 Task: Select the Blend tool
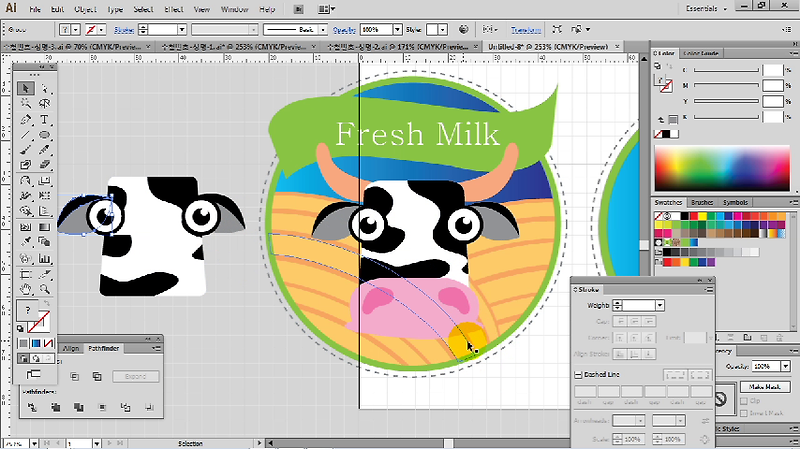coord(45,242)
